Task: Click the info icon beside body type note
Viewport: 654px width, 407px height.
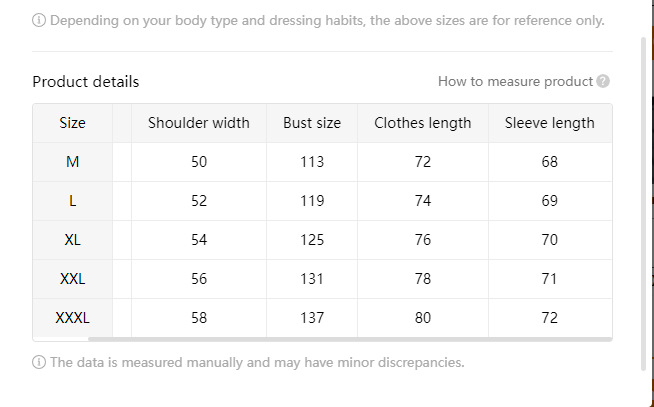Action: (x=39, y=20)
